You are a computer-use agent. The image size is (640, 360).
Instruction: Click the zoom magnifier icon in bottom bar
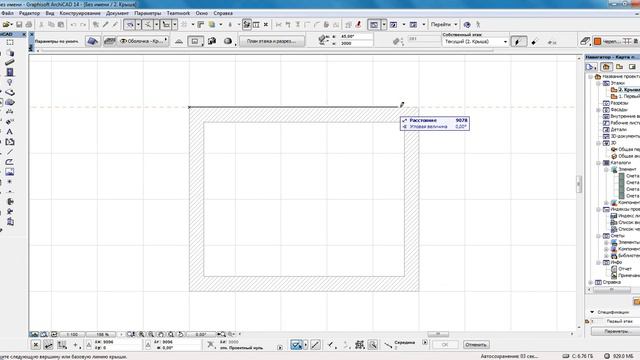pyautogui.click(x=373, y=345)
